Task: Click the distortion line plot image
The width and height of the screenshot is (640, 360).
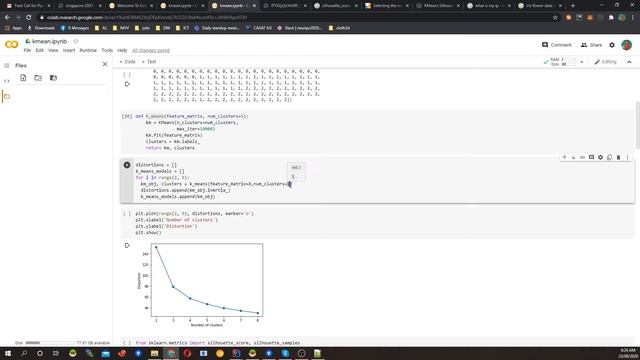Action: 200,285
